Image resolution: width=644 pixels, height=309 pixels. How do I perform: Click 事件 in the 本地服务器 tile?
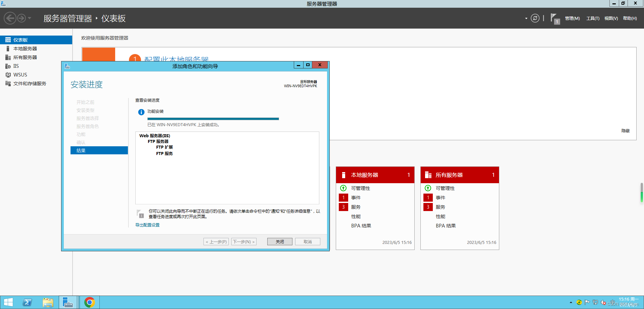click(x=356, y=198)
